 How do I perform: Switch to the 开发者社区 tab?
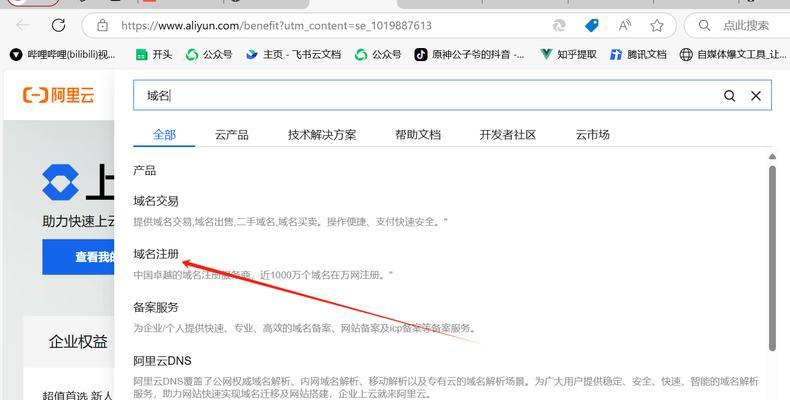click(x=508, y=135)
